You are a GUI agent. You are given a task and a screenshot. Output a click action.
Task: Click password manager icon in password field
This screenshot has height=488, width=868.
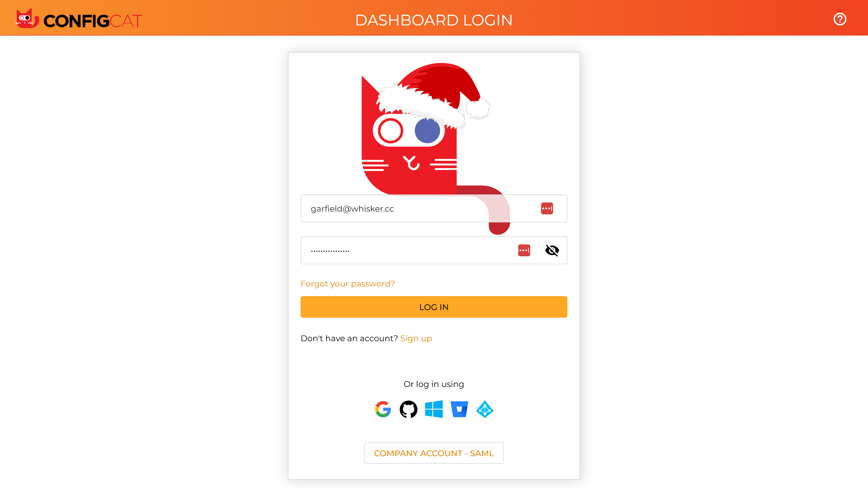click(524, 250)
